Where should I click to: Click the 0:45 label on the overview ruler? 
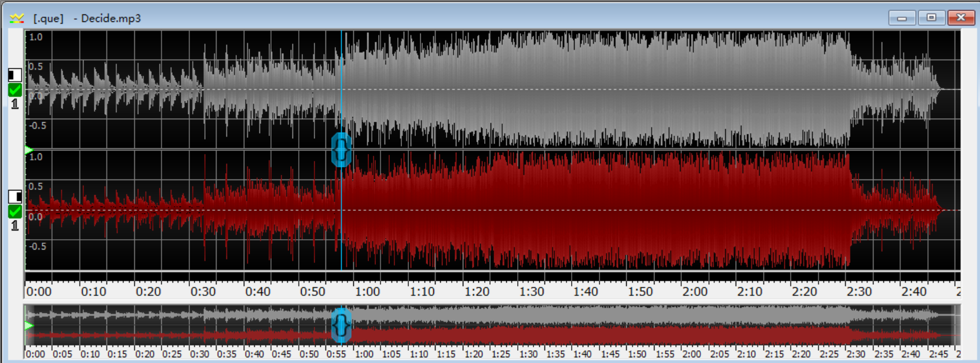point(281,354)
